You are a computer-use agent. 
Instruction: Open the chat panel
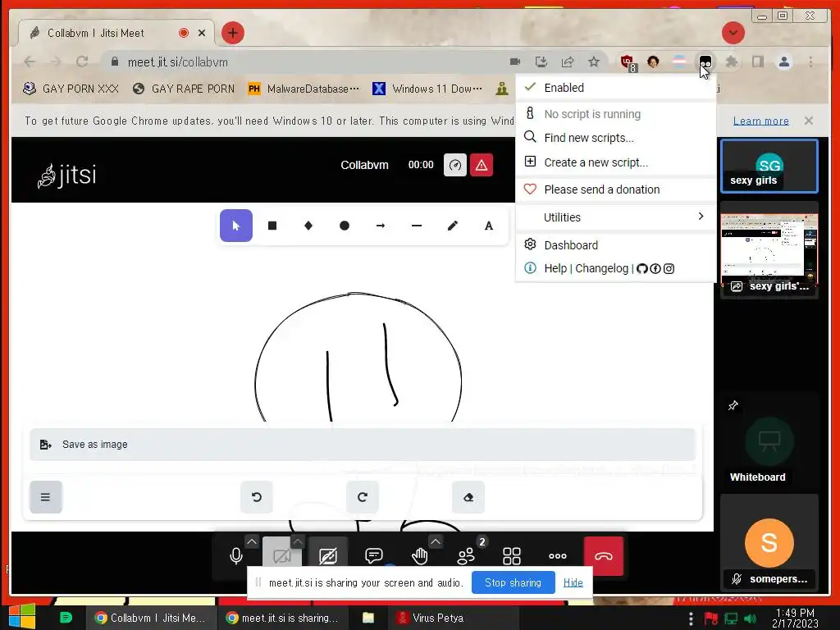[373, 556]
